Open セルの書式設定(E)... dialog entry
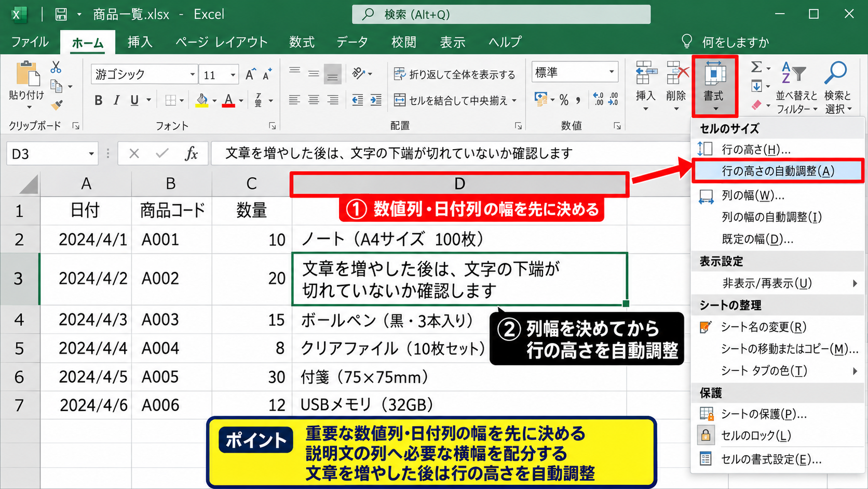 click(x=777, y=459)
